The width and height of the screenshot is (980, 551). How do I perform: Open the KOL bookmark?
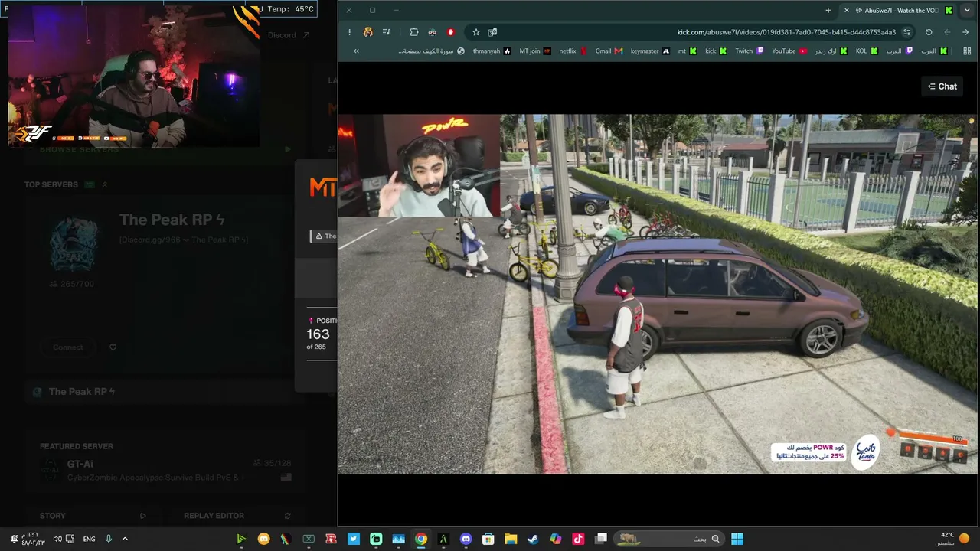pyautogui.click(x=867, y=51)
